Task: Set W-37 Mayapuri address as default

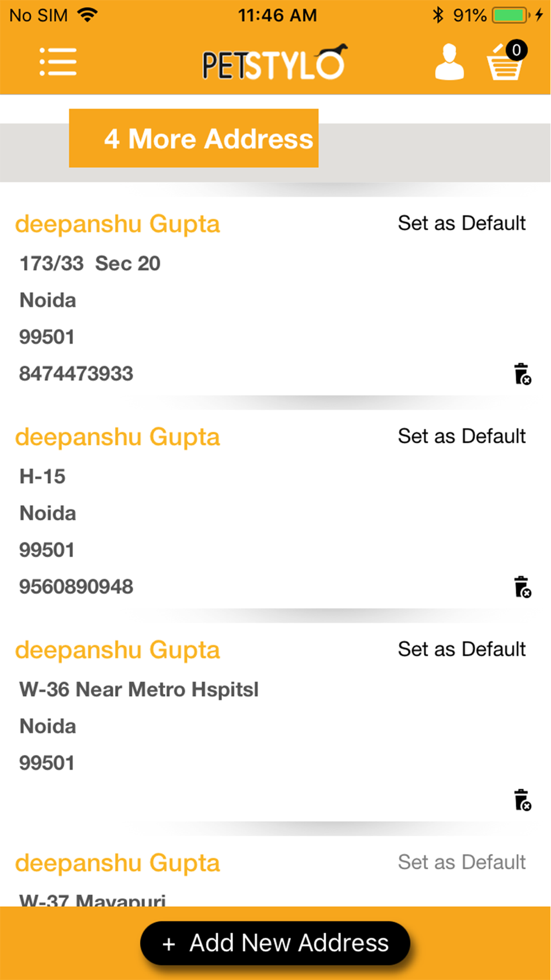Action: [462, 862]
